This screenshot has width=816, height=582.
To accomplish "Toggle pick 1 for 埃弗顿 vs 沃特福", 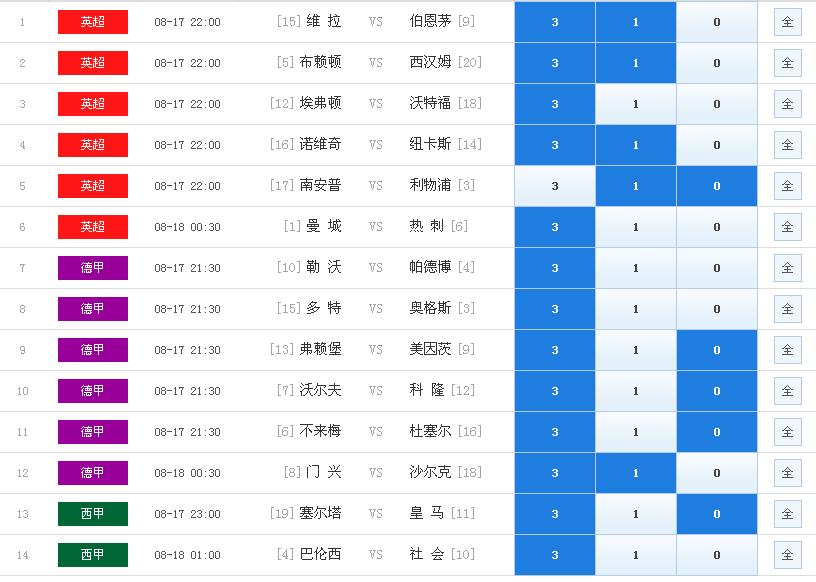I will coord(635,104).
